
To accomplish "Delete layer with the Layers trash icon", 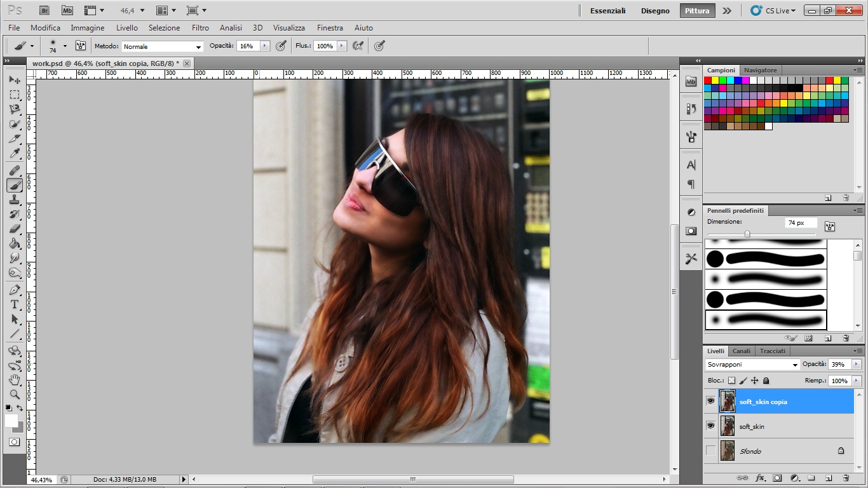I will pyautogui.click(x=846, y=478).
